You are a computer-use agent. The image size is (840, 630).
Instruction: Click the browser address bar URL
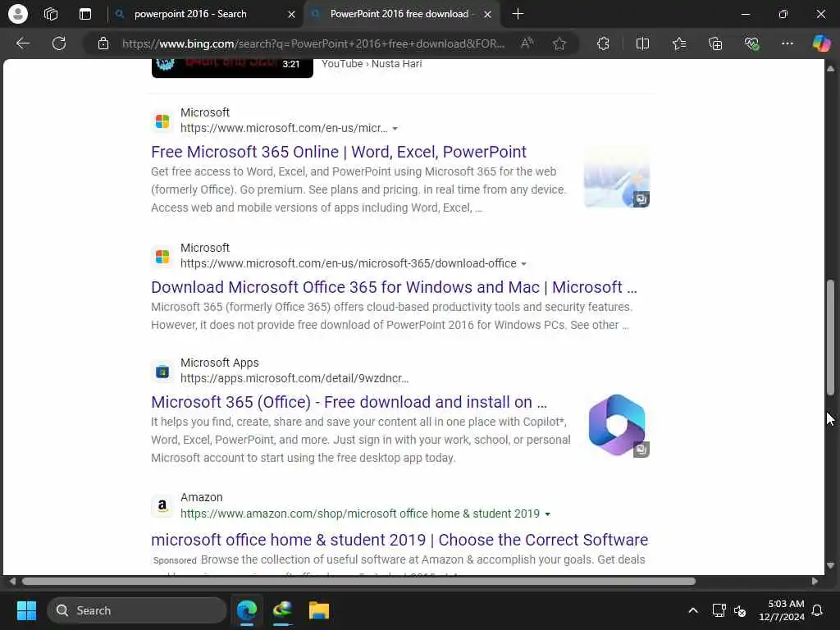(x=313, y=43)
